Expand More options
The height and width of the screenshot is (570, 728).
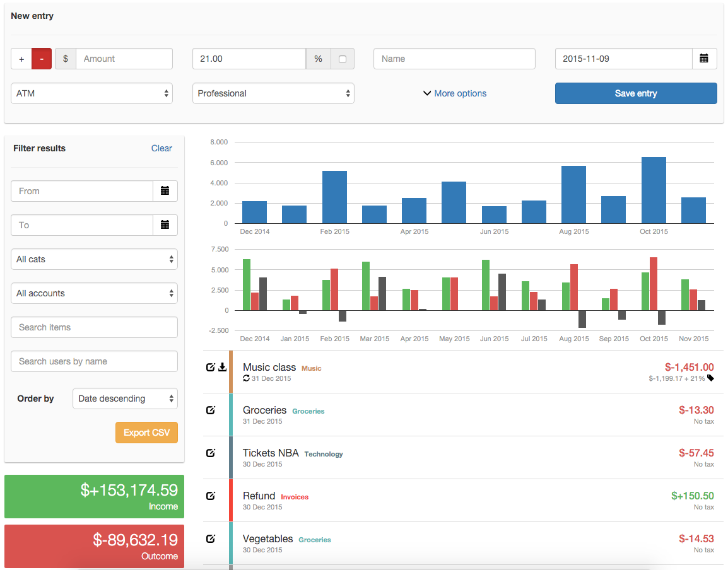point(454,93)
